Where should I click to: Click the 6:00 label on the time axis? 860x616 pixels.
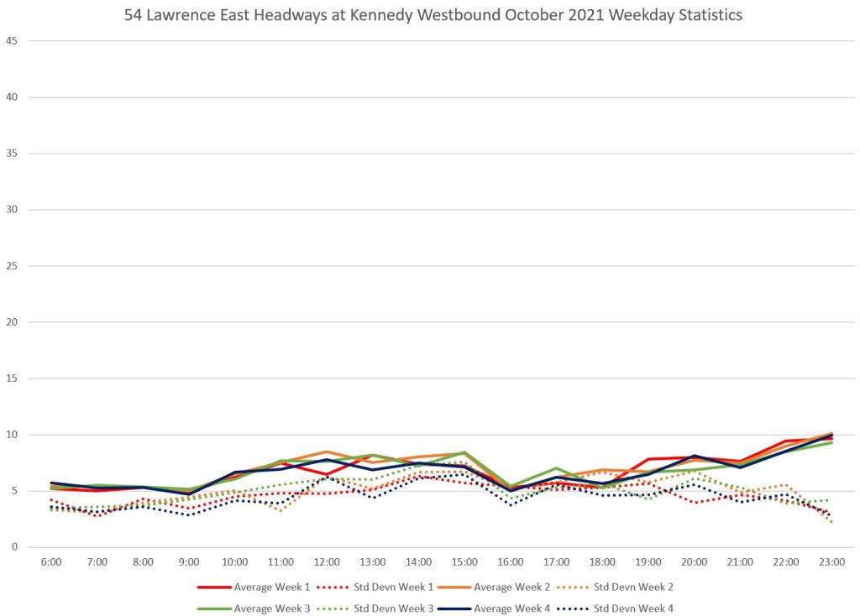point(50,561)
